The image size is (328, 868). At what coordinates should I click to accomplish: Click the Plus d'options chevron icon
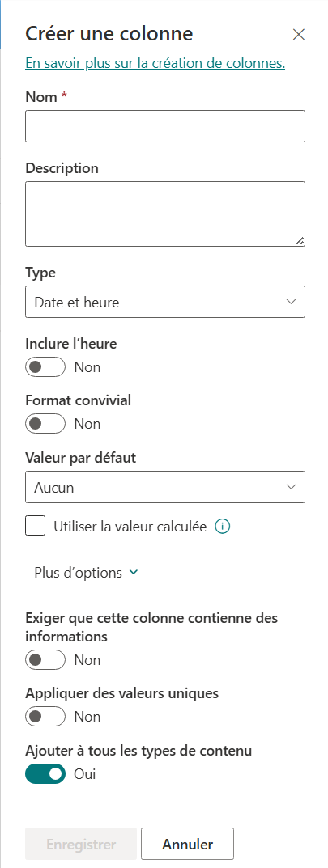point(133,573)
